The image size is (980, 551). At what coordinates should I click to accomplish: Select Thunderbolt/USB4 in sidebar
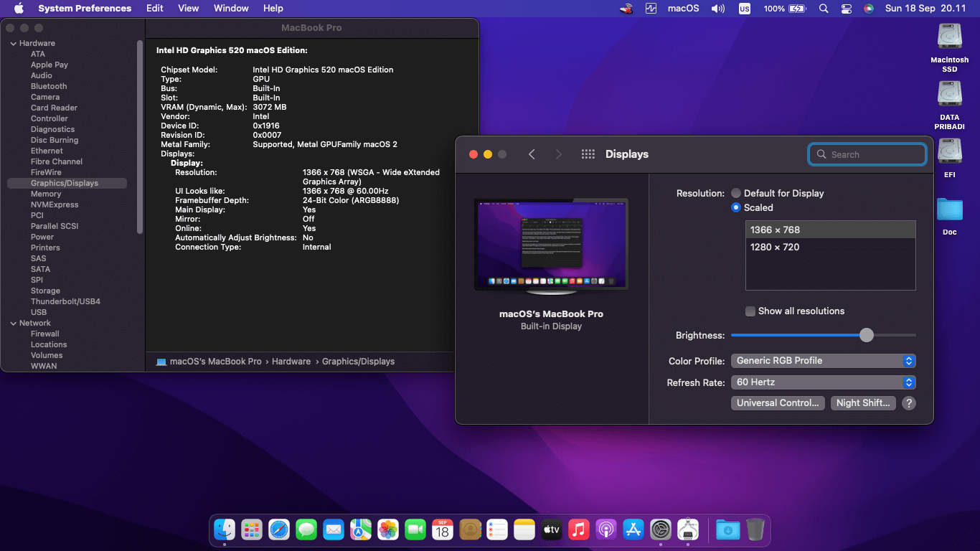(65, 301)
